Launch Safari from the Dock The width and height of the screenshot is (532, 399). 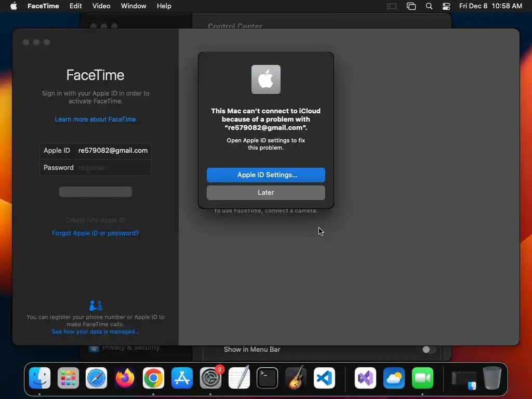(96, 378)
